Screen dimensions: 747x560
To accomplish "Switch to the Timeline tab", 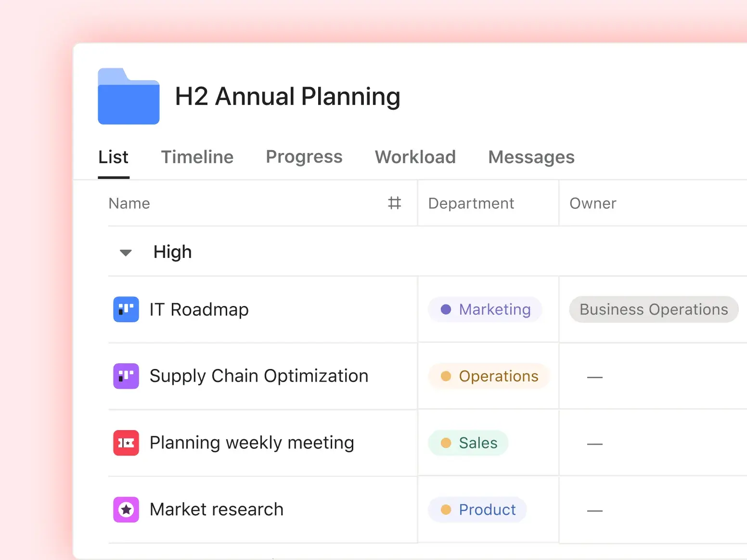I will [x=197, y=157].
